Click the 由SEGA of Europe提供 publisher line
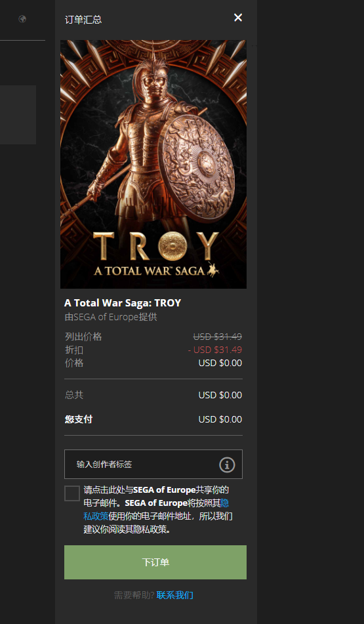This screenshot has height=624, width=364. click(111, 317)
